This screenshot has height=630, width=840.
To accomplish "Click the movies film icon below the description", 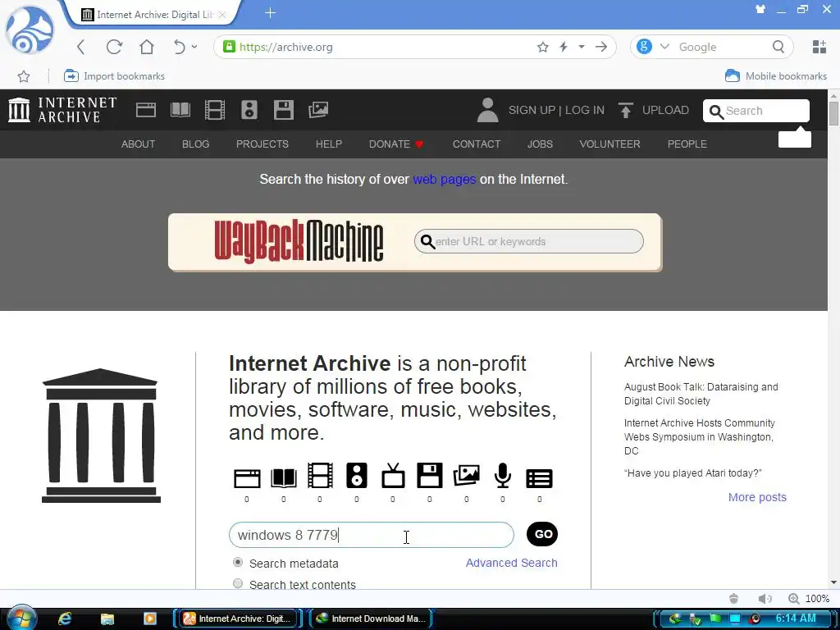I will (x=320, y=476).
